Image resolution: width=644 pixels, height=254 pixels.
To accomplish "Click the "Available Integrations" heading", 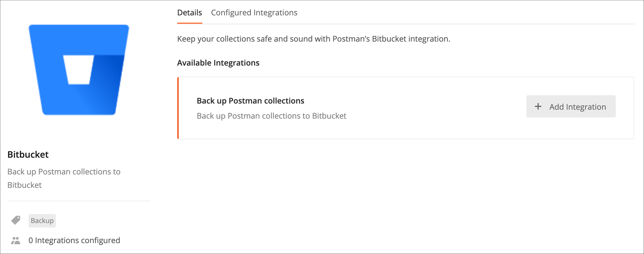I will coord(218,63).
